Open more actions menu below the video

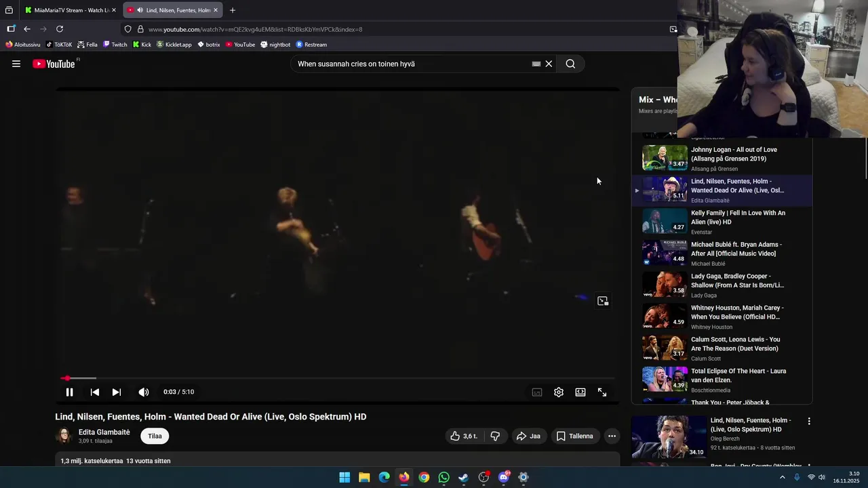pyautogui.click(x=612, y=436)
